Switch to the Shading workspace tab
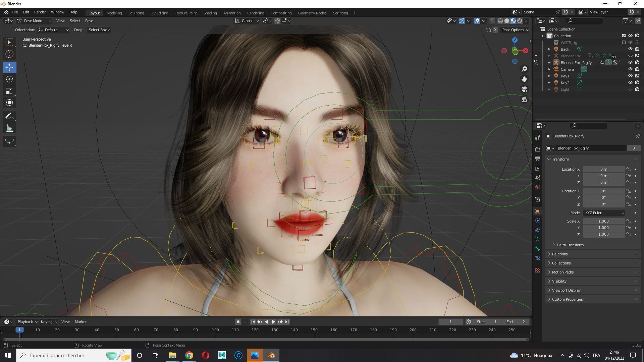This screenshot has width=644, height=362. click(210, 13)
